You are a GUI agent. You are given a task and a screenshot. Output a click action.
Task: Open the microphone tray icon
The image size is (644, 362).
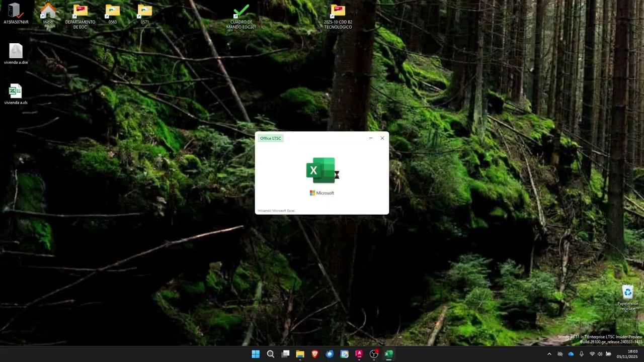[582, 354]
